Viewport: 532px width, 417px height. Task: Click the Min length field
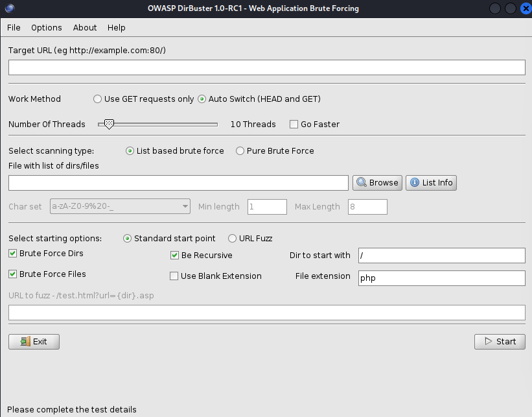click(268, 207)
